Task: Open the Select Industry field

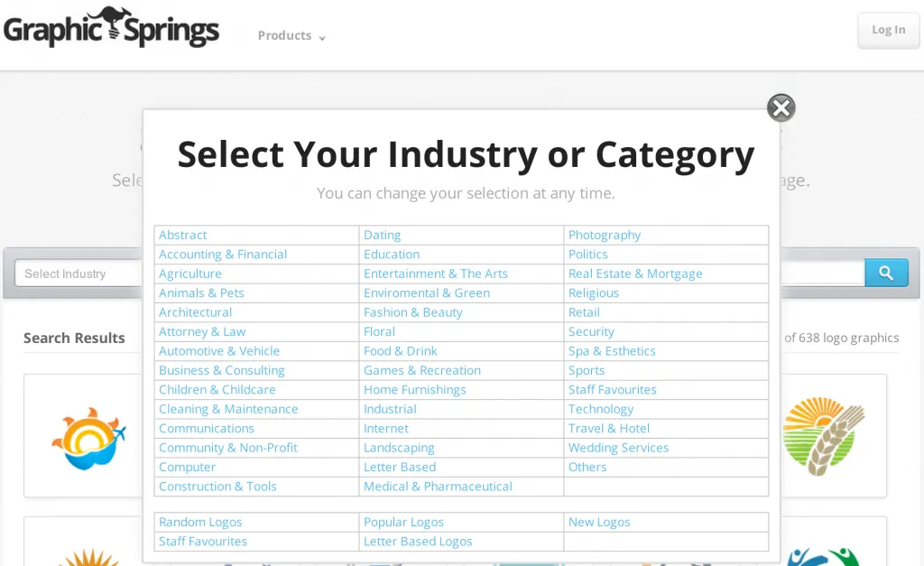Action: (77, 274)
